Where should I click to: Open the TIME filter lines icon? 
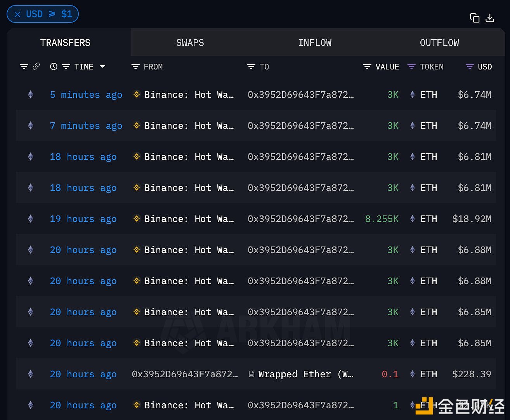point(66,67)
